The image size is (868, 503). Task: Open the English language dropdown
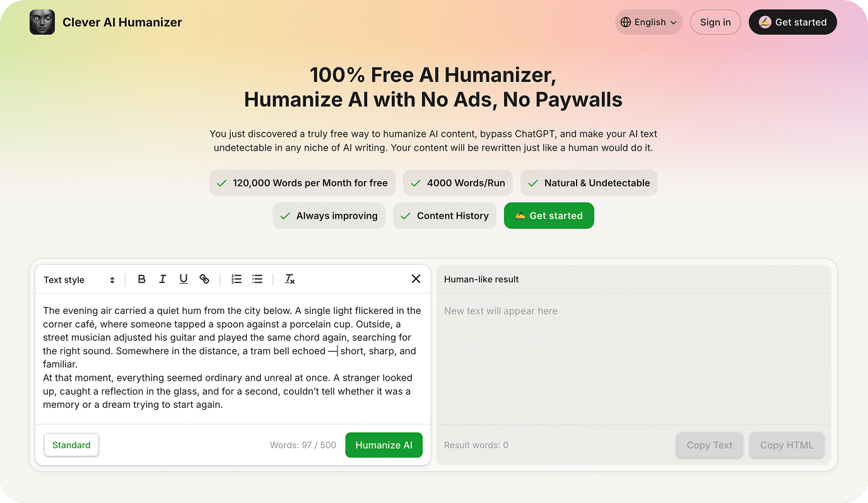click(x=648, y=21)
